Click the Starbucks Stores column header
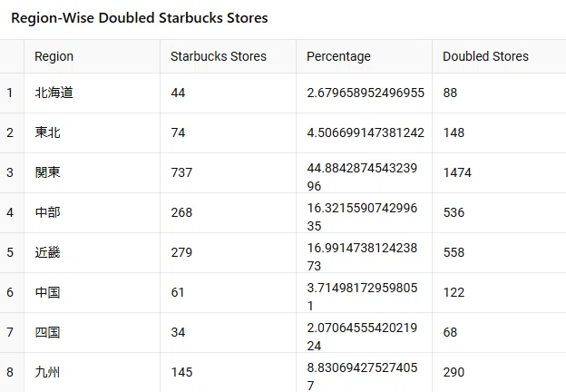 click(x=229, y=56)
